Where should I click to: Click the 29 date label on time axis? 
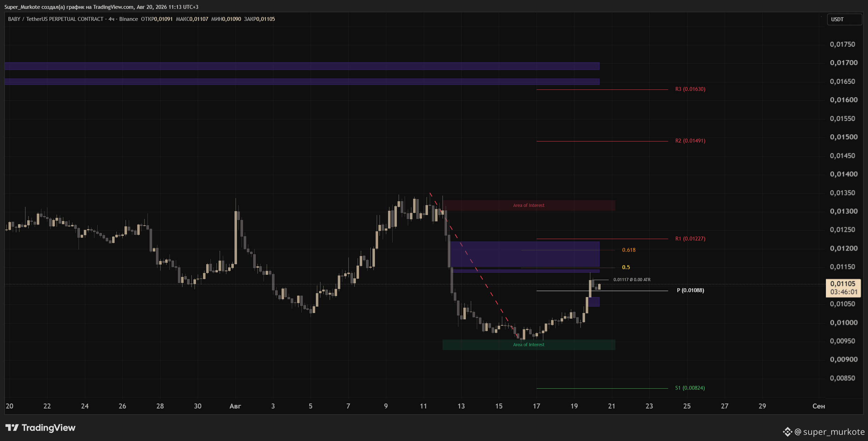click(762, 406)
